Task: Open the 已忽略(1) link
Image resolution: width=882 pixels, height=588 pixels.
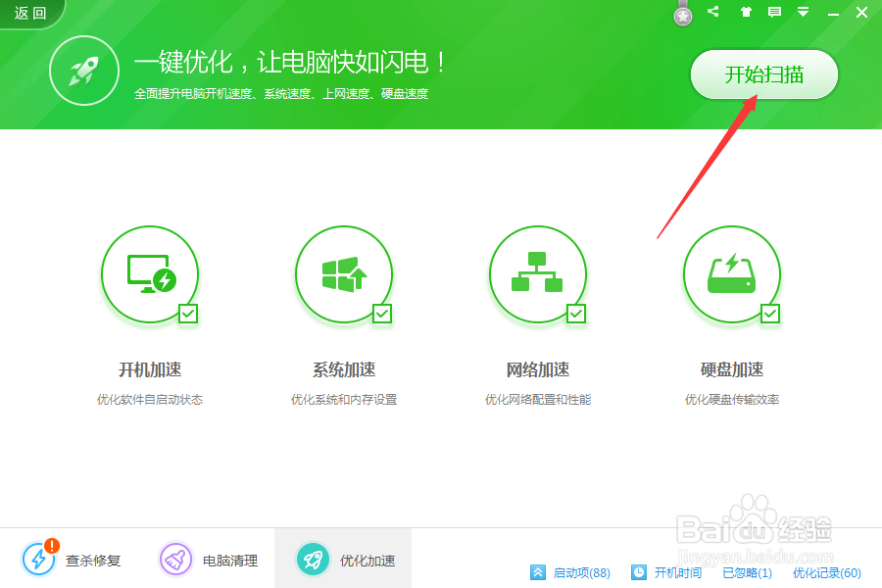Action: pos(747,572)
